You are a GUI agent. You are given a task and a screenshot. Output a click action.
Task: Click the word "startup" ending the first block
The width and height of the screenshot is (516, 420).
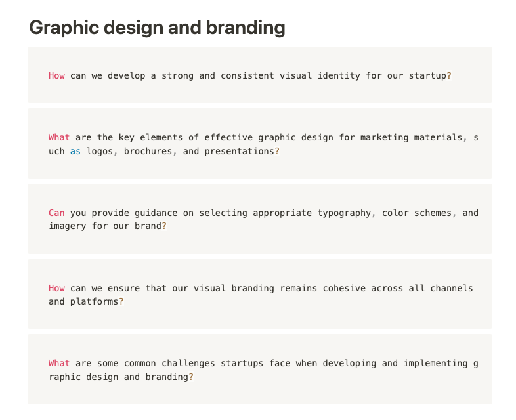[x=427, y=75]
